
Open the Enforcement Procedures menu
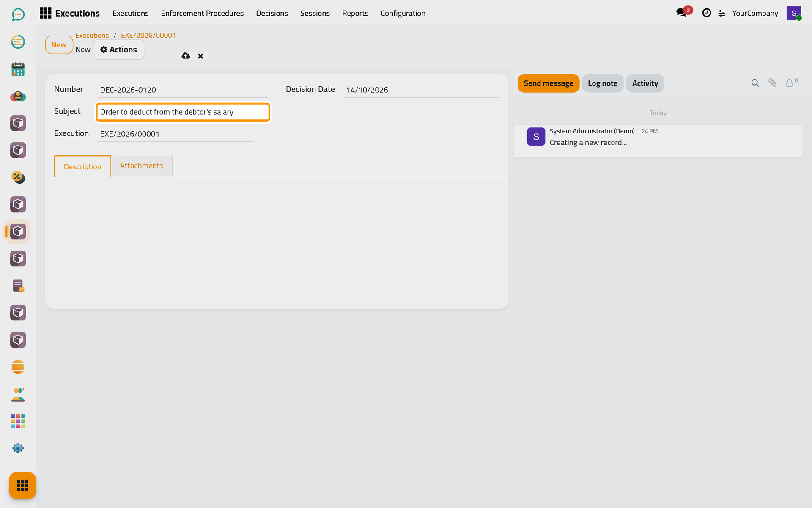coord(202,13)
